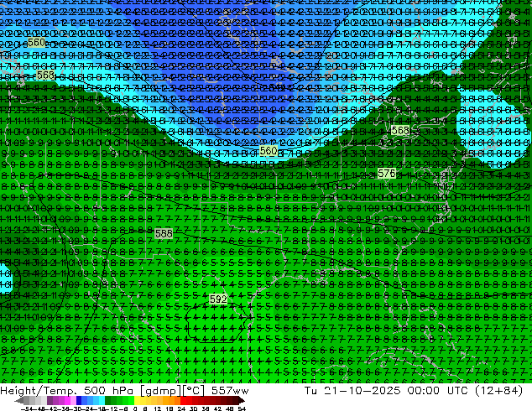This screenshot has height=411, width=532.
Task: Click the gray arrow at the legend's left end
Action: click(19, 400)
